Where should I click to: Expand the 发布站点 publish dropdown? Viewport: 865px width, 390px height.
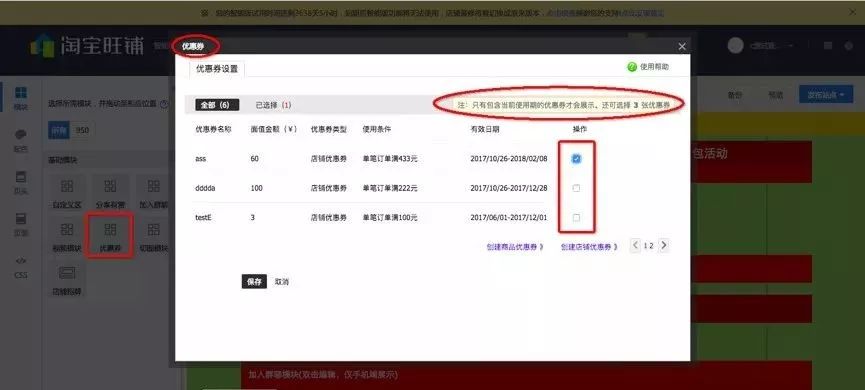[826, 94]
